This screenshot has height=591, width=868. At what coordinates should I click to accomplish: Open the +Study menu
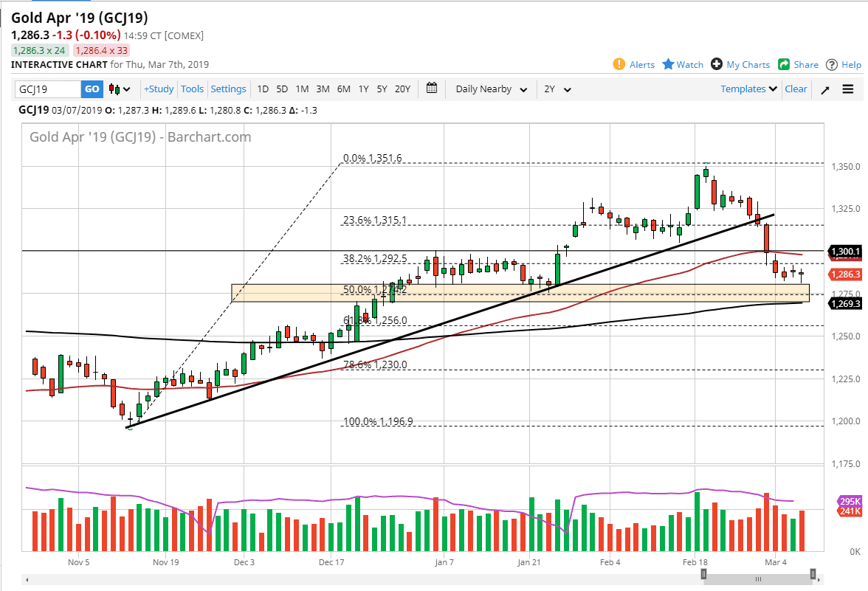point(159,89)
